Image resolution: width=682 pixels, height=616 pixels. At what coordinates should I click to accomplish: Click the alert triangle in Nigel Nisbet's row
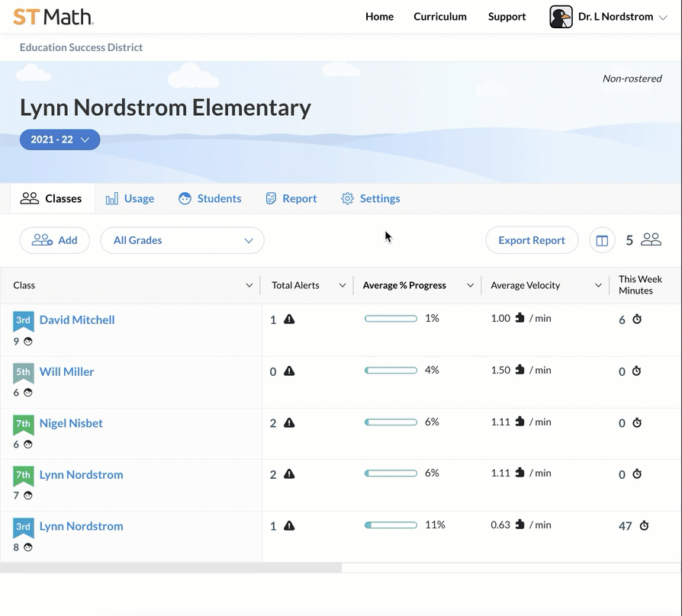click(289, 423)
